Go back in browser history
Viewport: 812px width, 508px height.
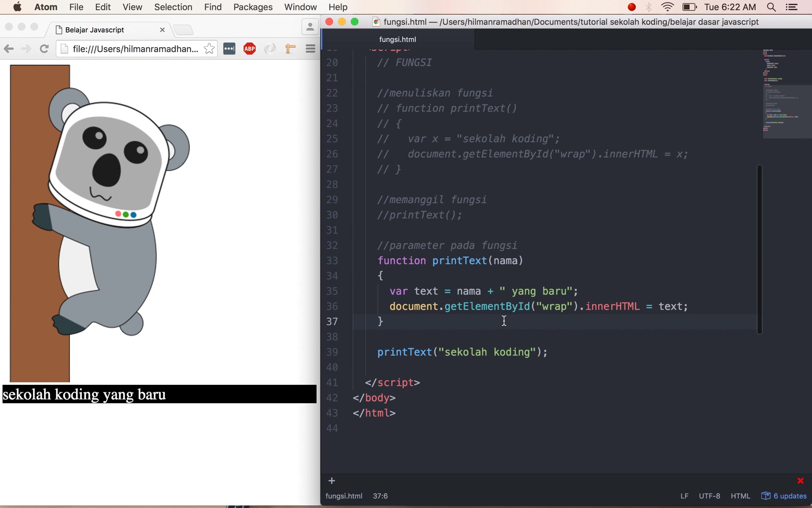coord(8,48)
